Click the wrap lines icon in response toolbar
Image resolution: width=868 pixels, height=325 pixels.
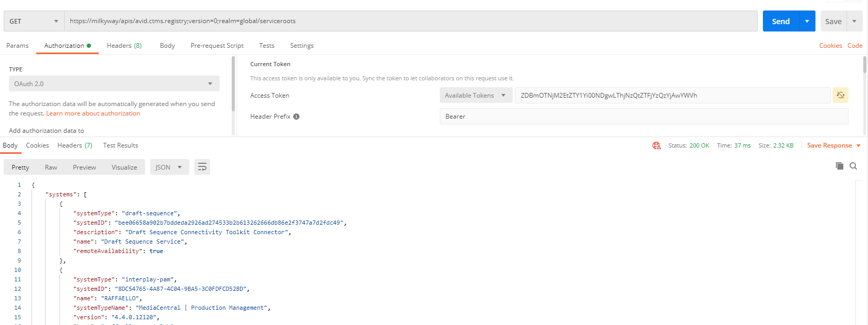pos(202,167)
